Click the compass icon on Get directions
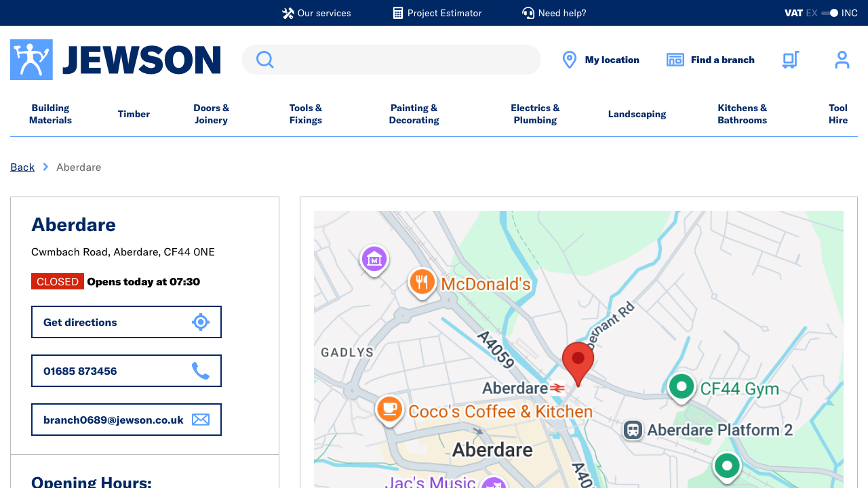 point(201,322)
